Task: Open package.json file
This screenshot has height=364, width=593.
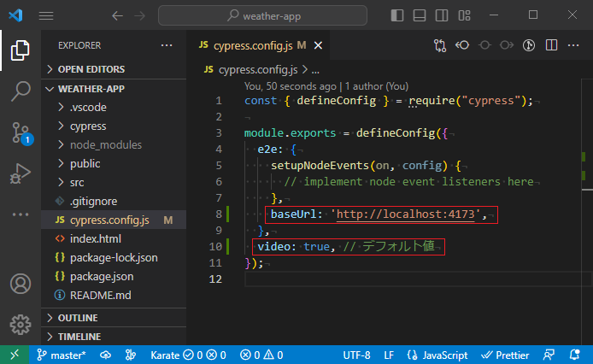Action: [x=114, y=277]
